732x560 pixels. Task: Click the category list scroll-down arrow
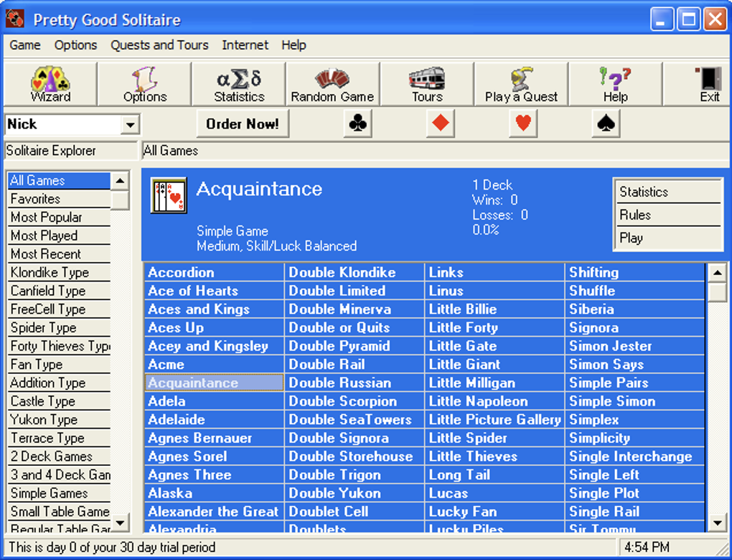(x=120, y=523)
